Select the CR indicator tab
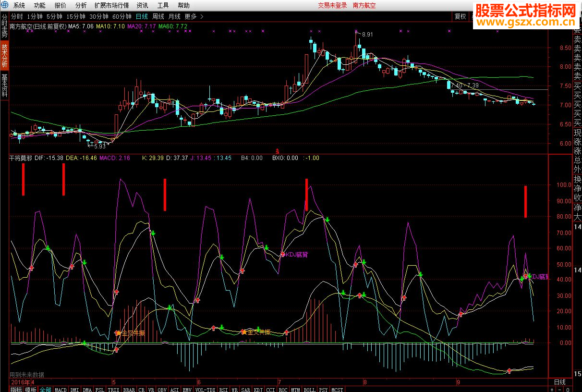 coord(142,389)
